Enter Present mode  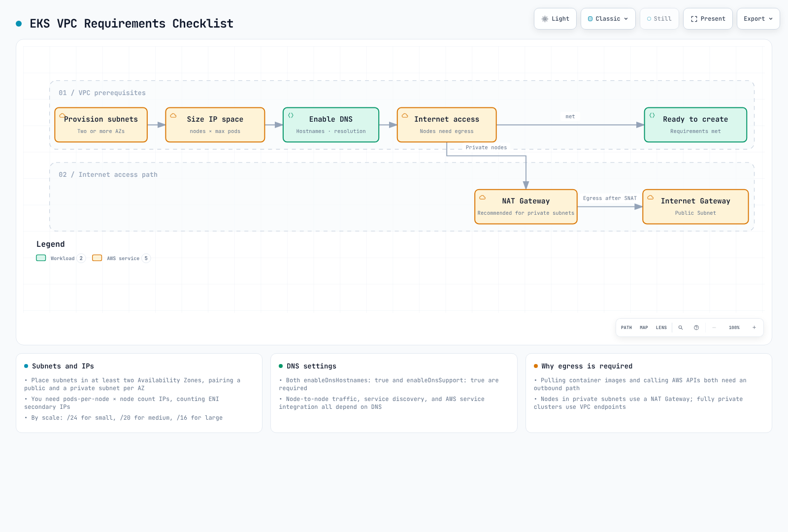[x=708, y=19]
